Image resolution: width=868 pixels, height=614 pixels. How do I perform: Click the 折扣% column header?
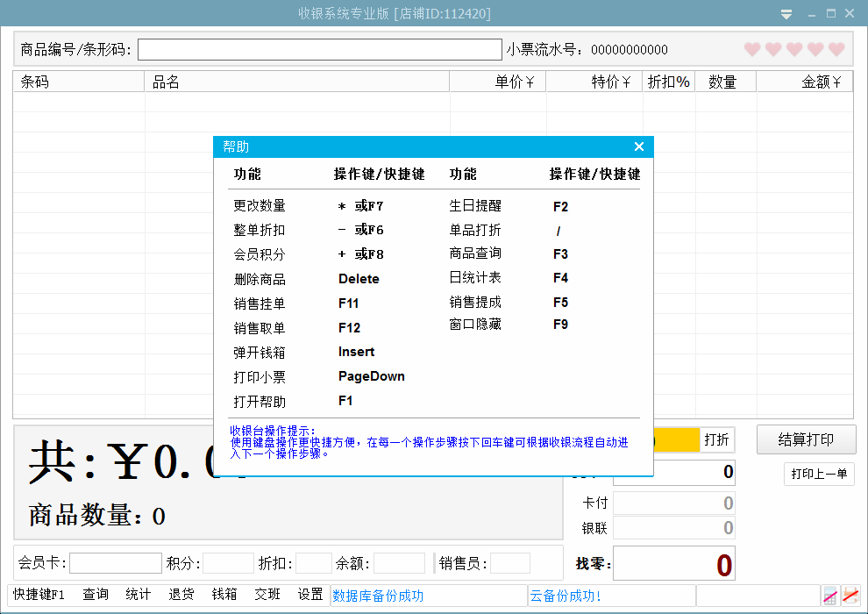click(669, 82)
